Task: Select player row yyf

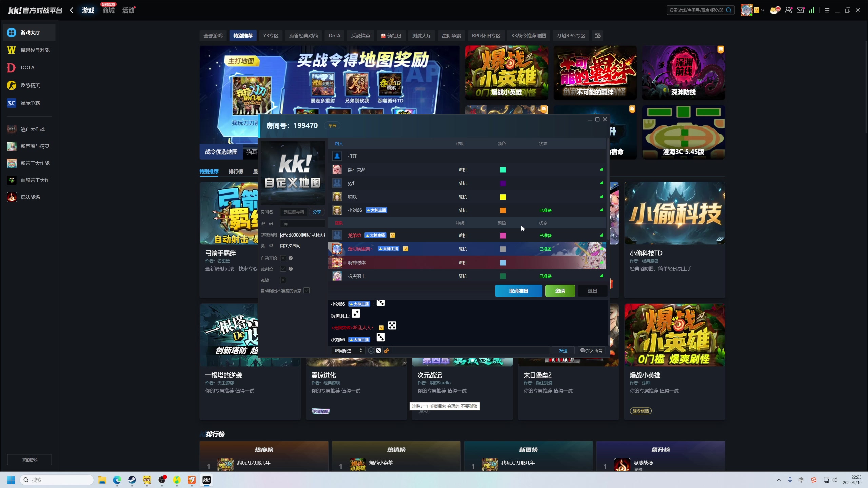Action: tap(467, 183)
